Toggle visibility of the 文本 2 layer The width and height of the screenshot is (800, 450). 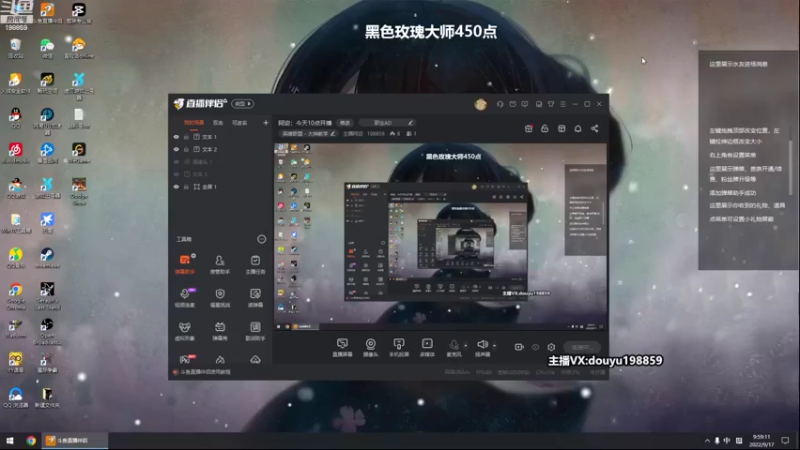(x=176, y=149)
